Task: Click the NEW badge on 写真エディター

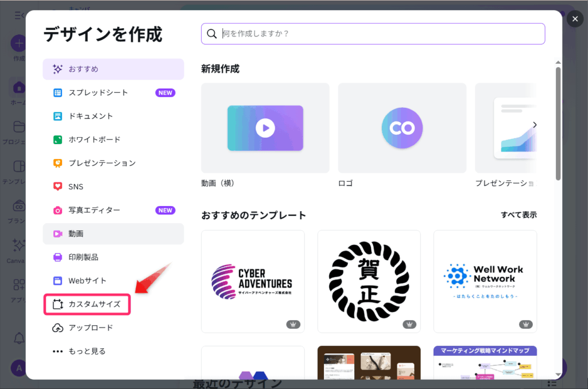Action: tap(165, 210)
